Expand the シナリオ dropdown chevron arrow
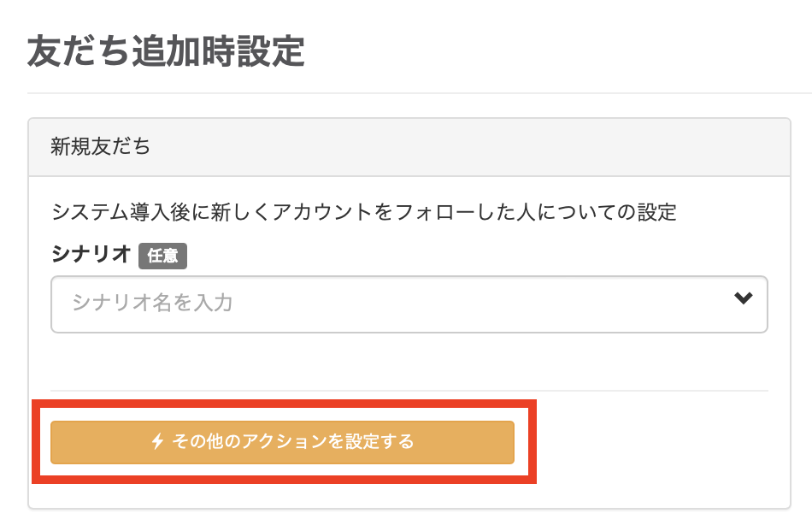This screenshot has width=812, height=525. click(x=743, y=298)
